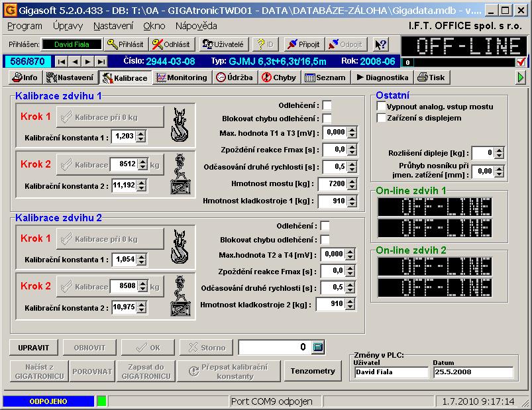
Task: Click the zdvih 1 Kalibrační konstanta 1 spinner
Action: click(x=141, y=136)
